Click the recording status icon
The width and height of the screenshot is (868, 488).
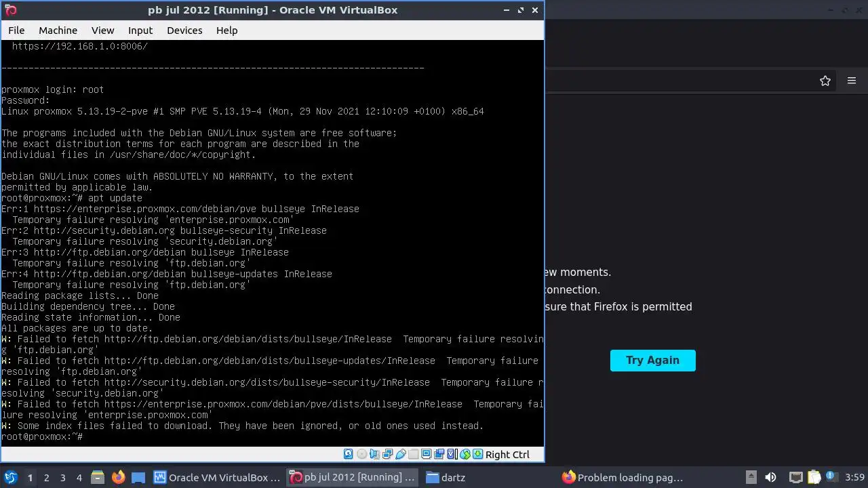point(439,454)
